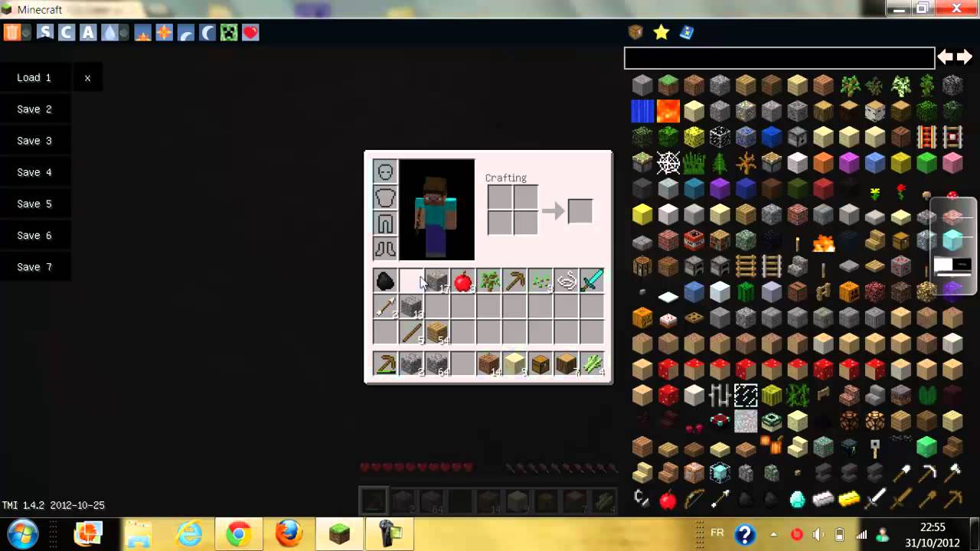Click Save 7 button
Screen dimensions: 980x551
tap(35, 267)
